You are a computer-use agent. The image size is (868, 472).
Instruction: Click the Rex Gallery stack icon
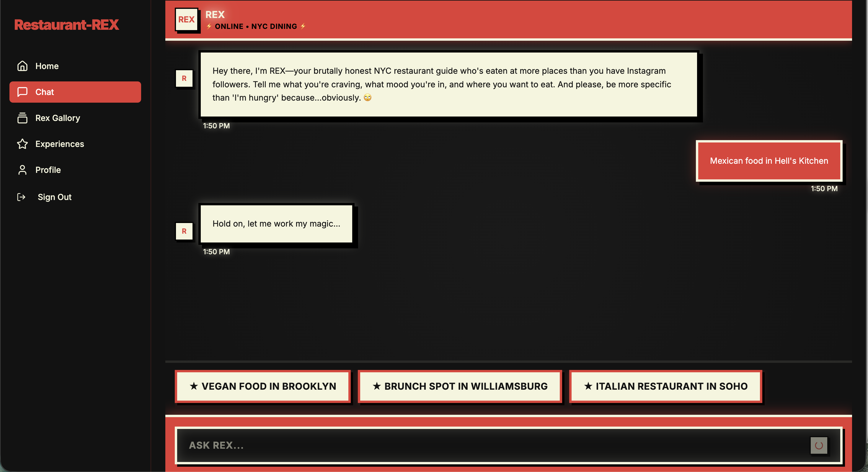tap(22, 118)
